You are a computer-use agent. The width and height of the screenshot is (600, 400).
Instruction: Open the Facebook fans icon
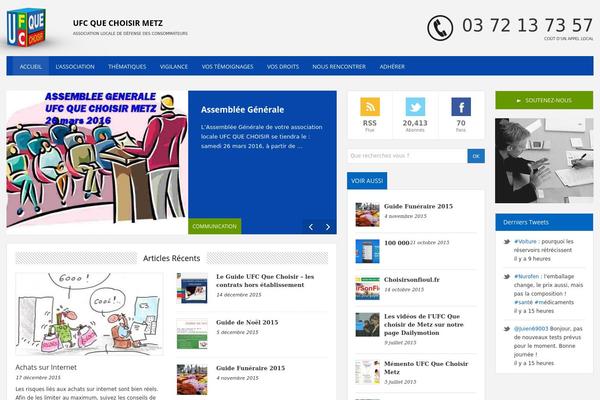[x=461, y=107]
